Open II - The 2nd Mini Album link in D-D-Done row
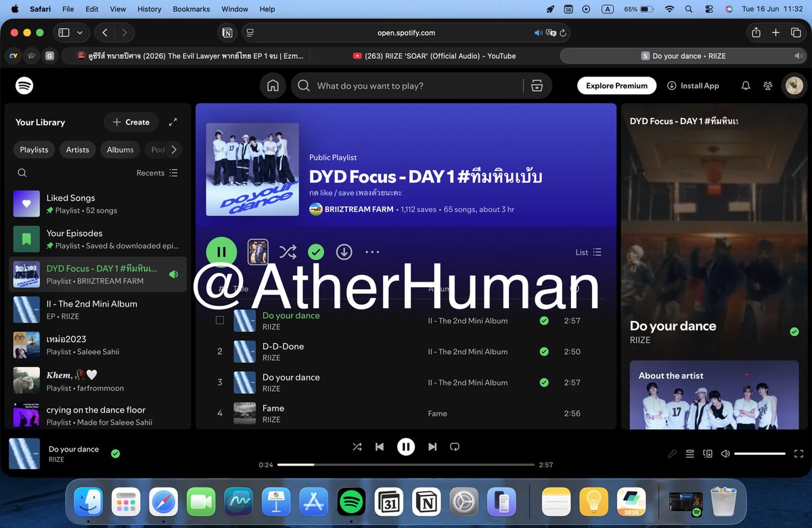 468,351
